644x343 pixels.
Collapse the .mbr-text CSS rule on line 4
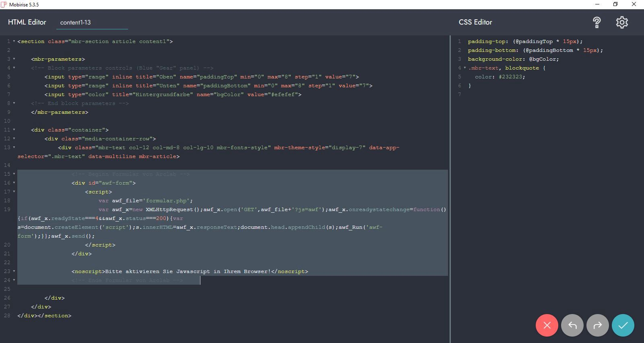[464, 68]
